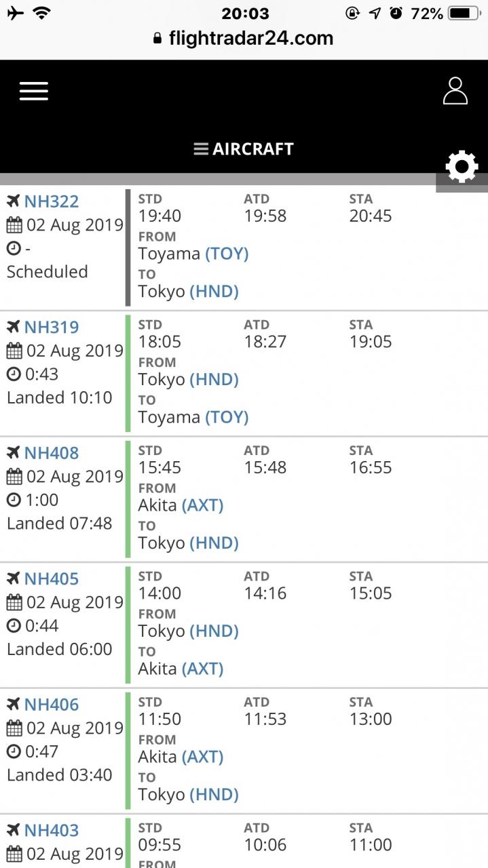The width and height of the screenshot is (488, 868).
Task: Open flight NH322 details
Action: click(52, 201)
